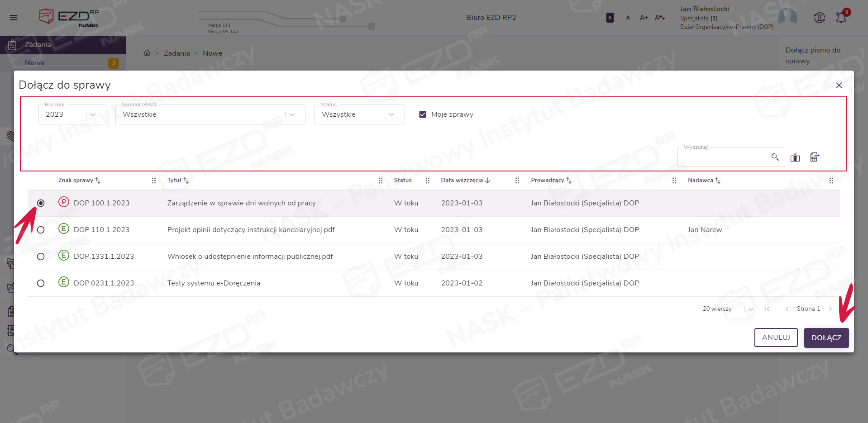
Task: Click the column chooser icon next to search
Action: pos(795,157)
